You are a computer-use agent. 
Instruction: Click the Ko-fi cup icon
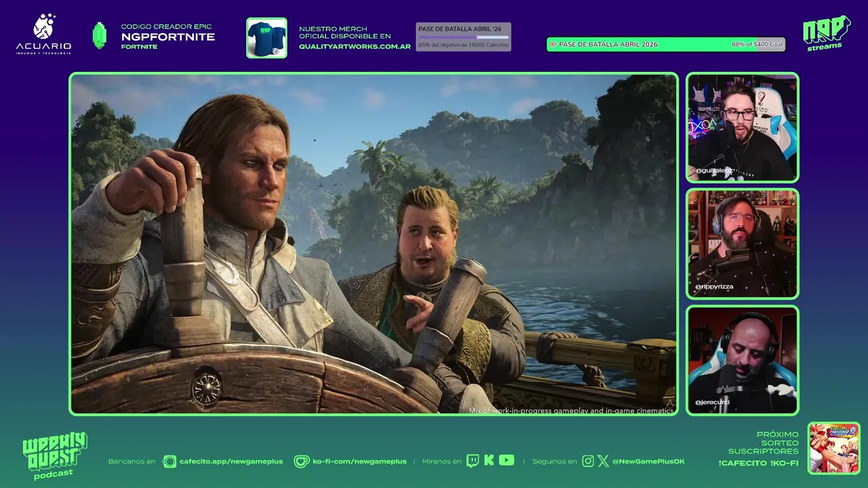[302, 462]
